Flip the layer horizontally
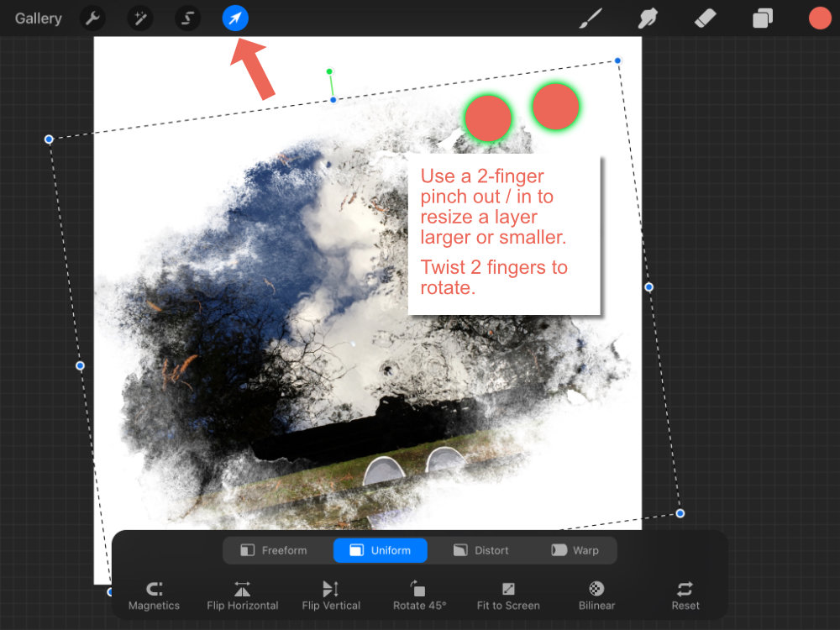Screen dimensions: 840x630 pos(242,596)
